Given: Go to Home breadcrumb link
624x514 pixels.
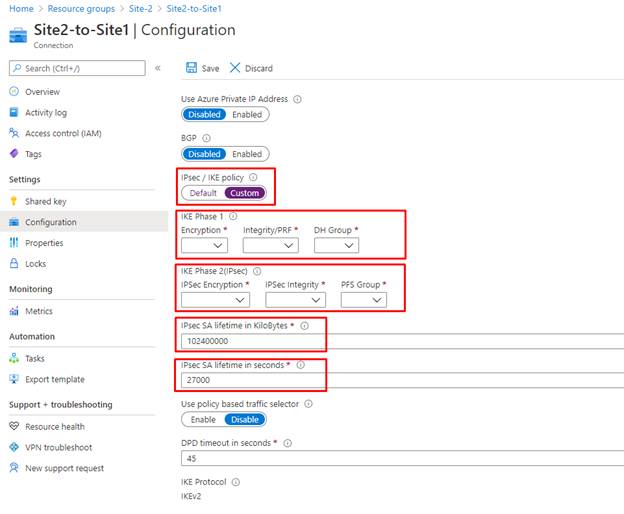Looking at the screenshot, I should (21, 8).
